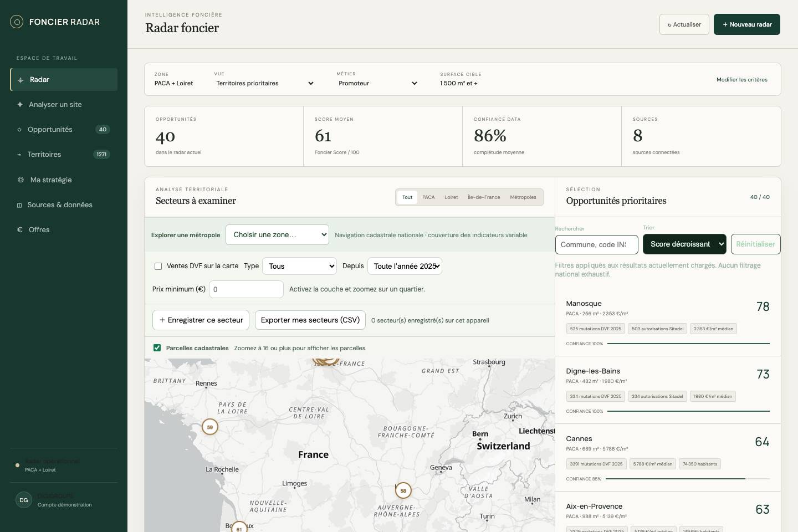
Task: Open the Aix-en-Provence opportunity title
Action: coord(594,507)
